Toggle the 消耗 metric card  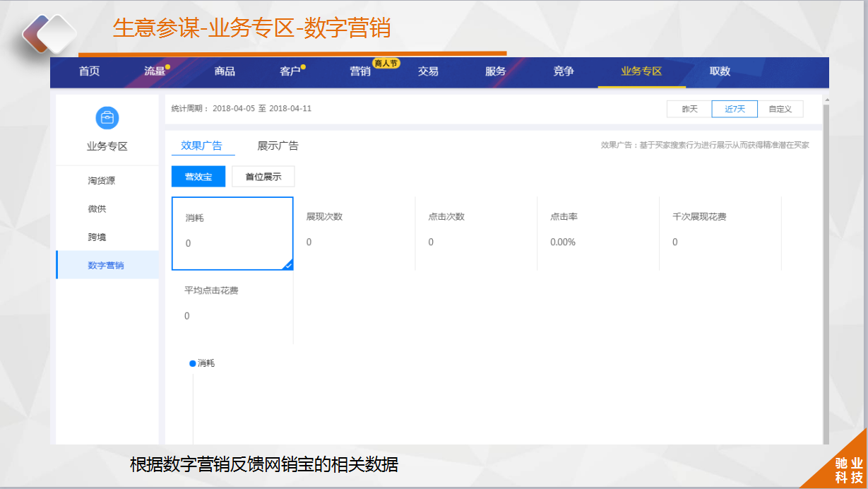click(232, 233)
